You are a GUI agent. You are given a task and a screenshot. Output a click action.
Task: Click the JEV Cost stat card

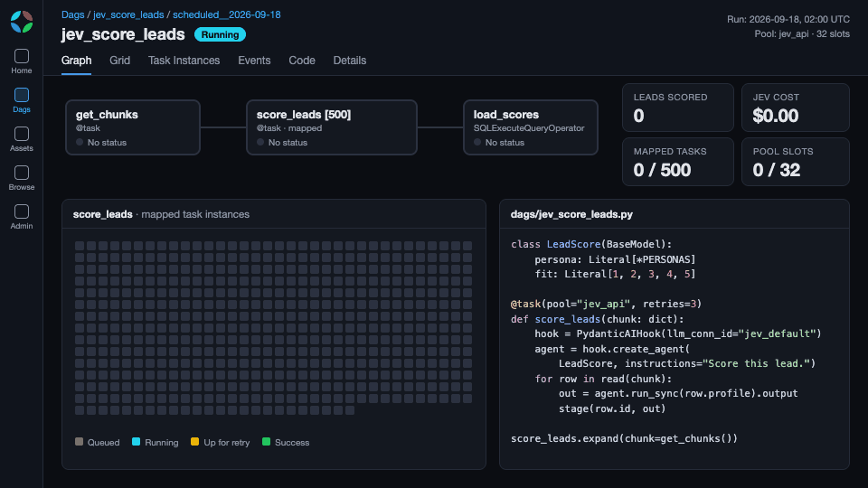[796, 108]
